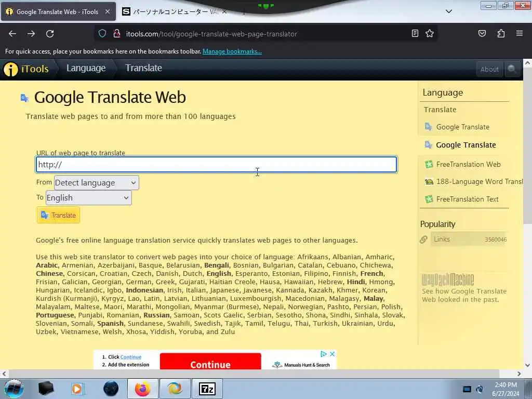The height and width of the screenshot is (399, 532).
Task: Click the horizontal scrollbar left arrow
Action: coord(4,374)
